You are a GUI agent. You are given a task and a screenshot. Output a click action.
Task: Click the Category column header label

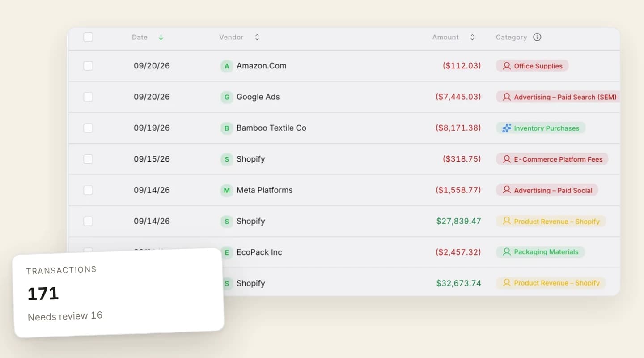coord(511,38)
